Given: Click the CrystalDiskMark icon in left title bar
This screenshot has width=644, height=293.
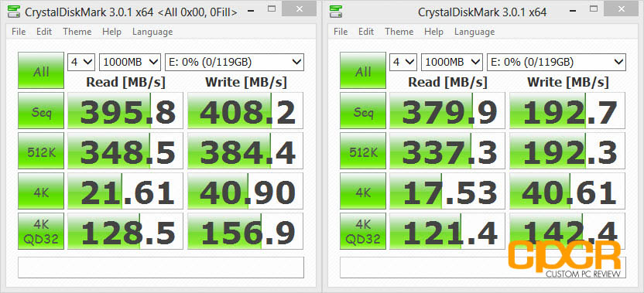Looking at the screenshot, I should click(x=15, y=12).
